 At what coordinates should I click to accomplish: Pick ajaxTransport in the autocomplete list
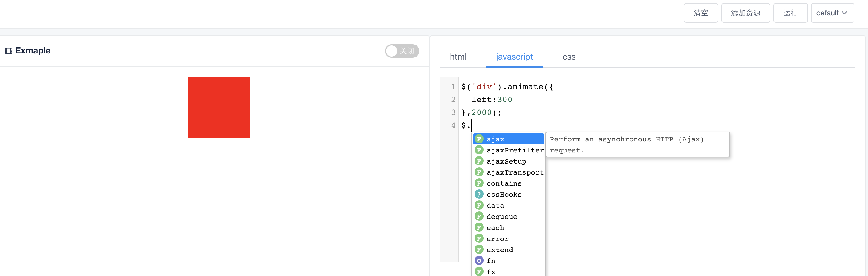[x=509, y=172]
